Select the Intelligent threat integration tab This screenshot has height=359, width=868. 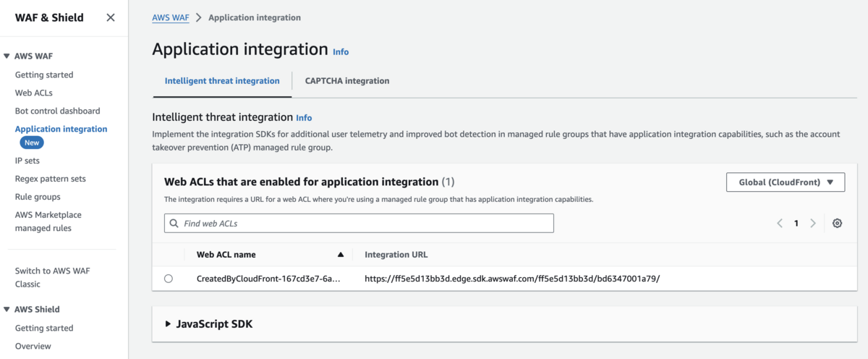222,81
